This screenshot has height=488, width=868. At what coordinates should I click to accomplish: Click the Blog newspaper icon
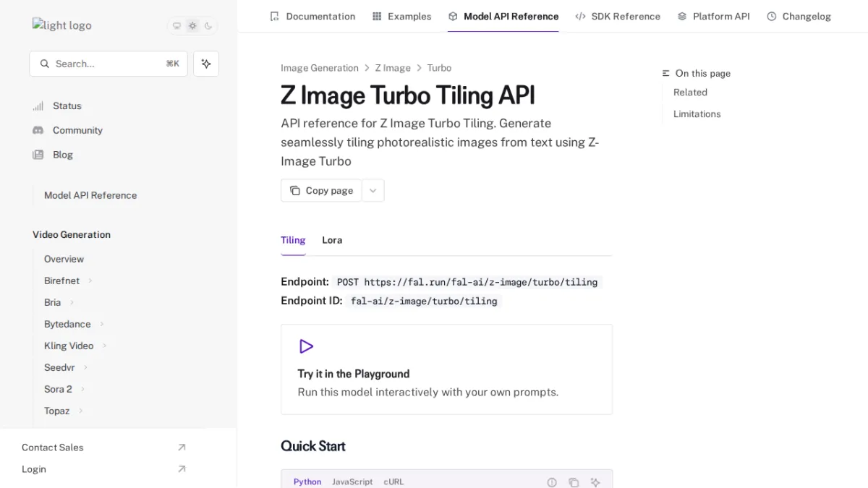(x=38, y=155)
